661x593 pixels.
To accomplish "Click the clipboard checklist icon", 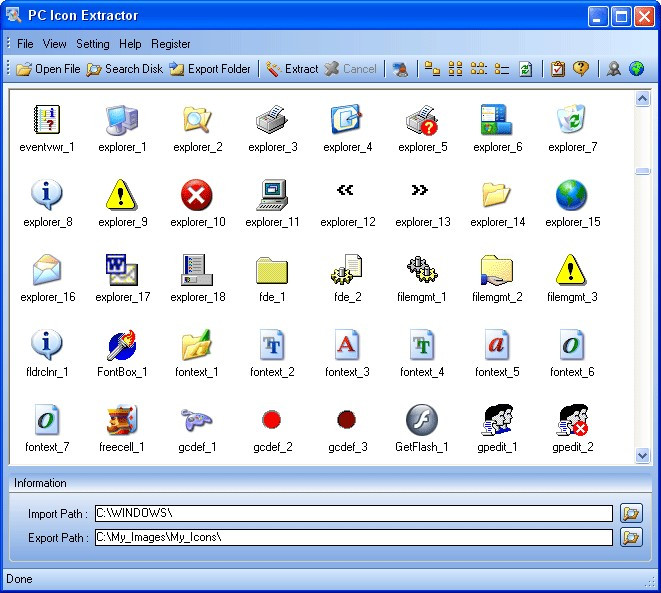I will click(558, 69).
